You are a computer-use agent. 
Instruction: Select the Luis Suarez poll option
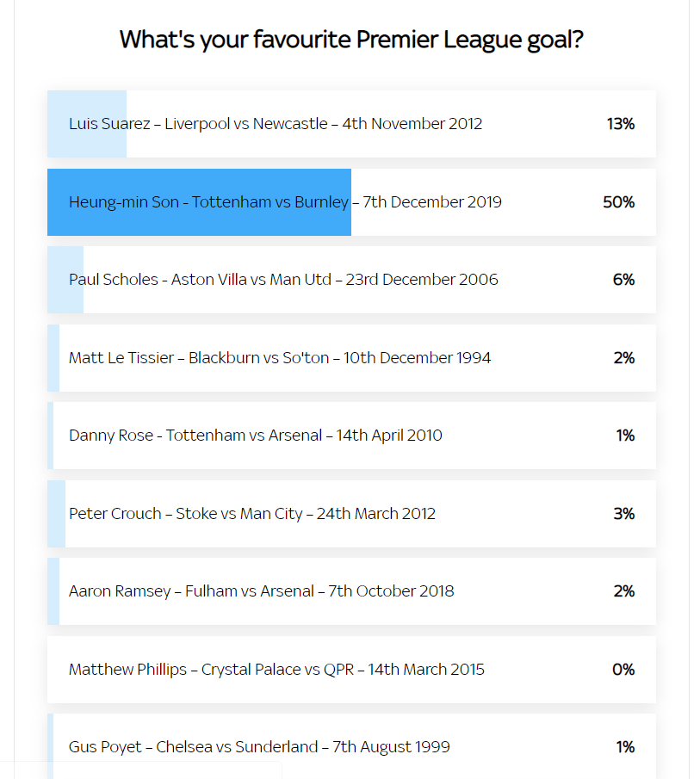click(351, 124)
